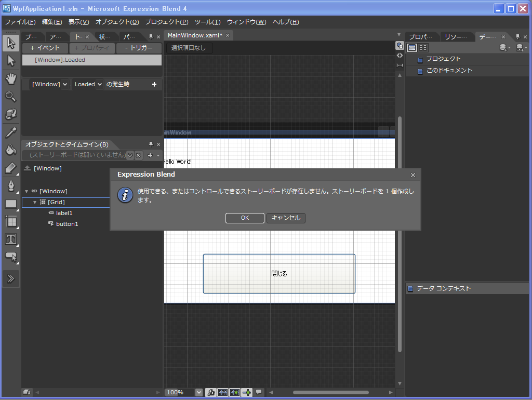Switch to Split view icon

[400, 65]
